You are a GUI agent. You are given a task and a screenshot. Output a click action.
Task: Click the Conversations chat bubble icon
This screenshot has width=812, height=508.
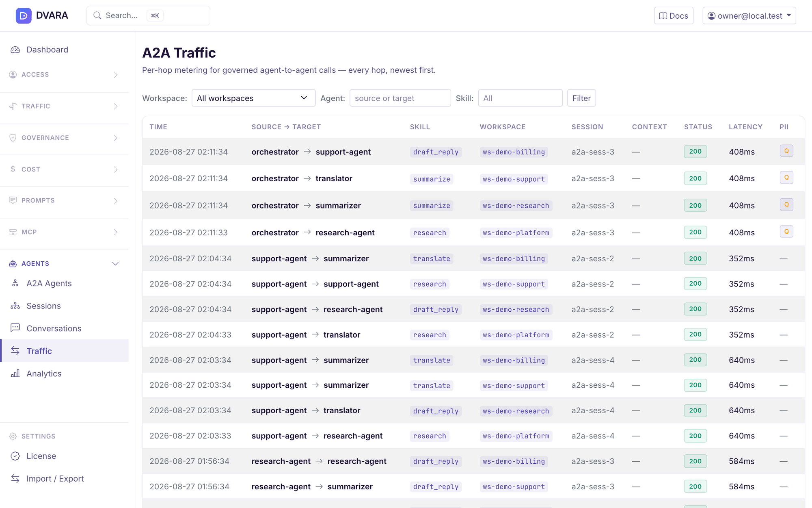(x=15, y=328)
